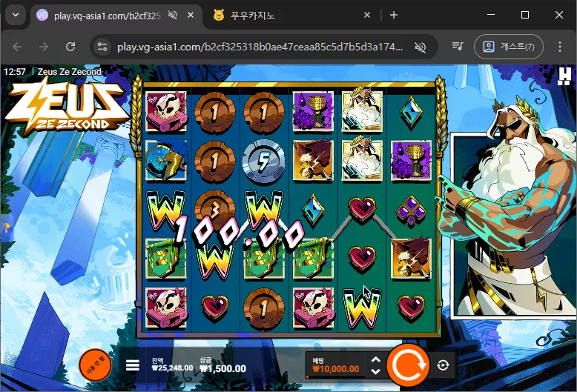Click the ₩25,248.00 balance value

(x=172, y=368)
